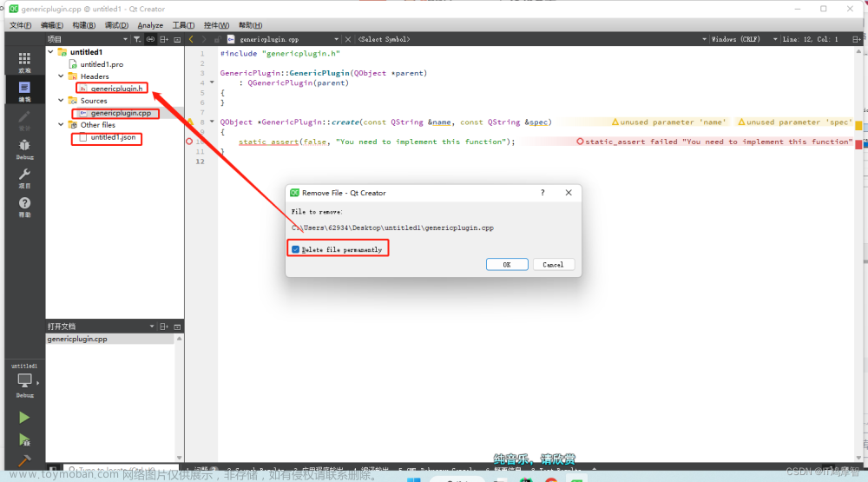The width and height of the screenshot is (868, 482).
Task: Build project with hammer icon
Action: pyautogui.click(x=23, y=460)
